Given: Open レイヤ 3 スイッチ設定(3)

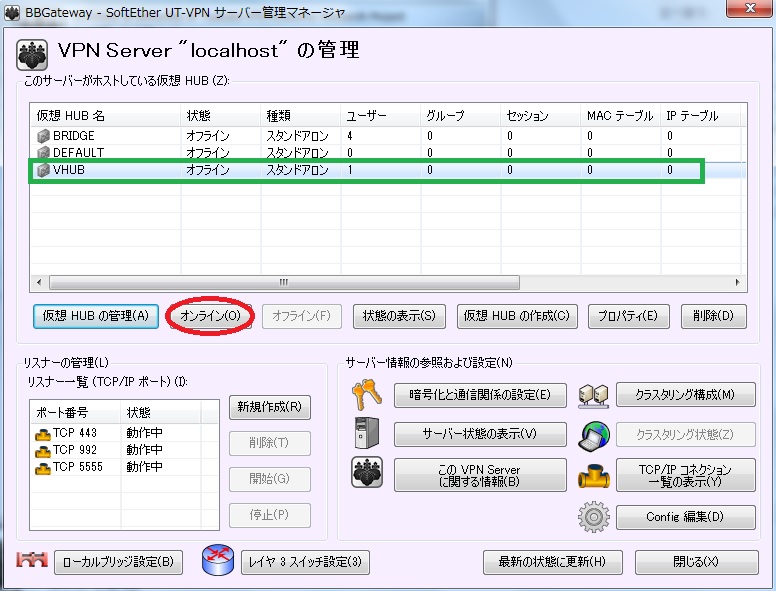Looking at the screenshot, I should (305, 562).
